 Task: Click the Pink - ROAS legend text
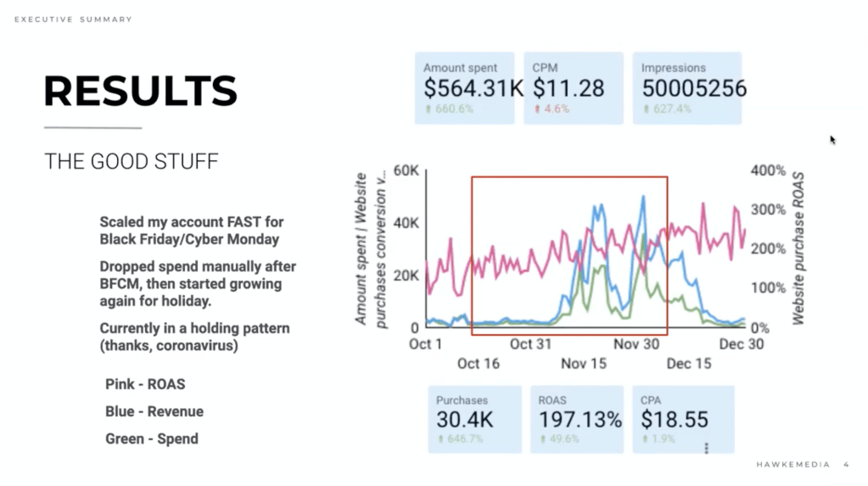pos(145,384)
